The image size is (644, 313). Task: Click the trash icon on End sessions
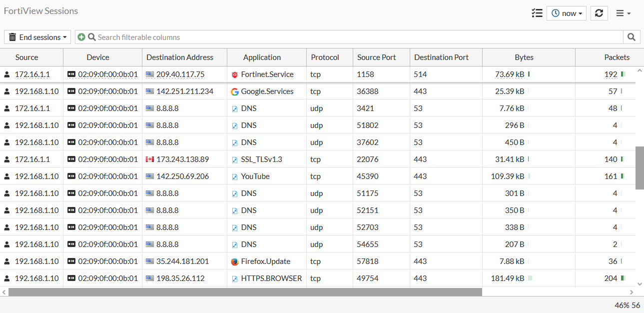(x=12, y=37)
